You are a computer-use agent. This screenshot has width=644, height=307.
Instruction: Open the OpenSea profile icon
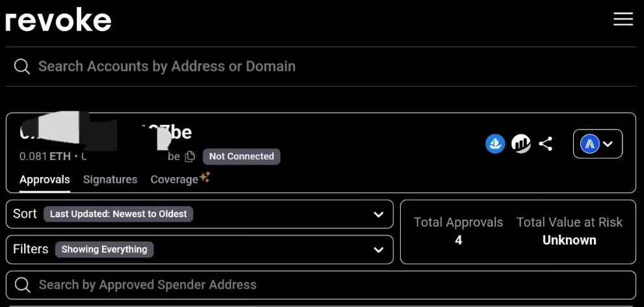pos(495,144)
